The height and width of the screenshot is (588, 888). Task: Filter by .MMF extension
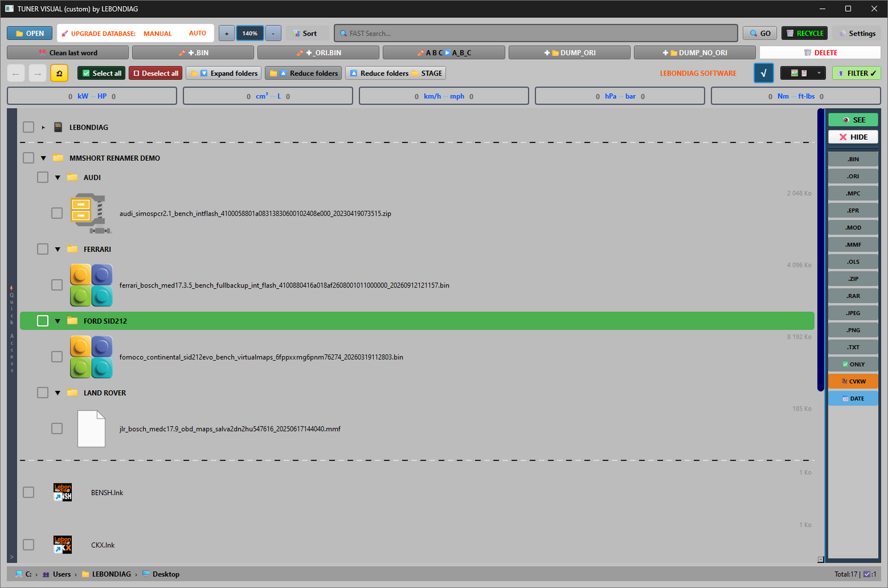click(x=853, y=245)
